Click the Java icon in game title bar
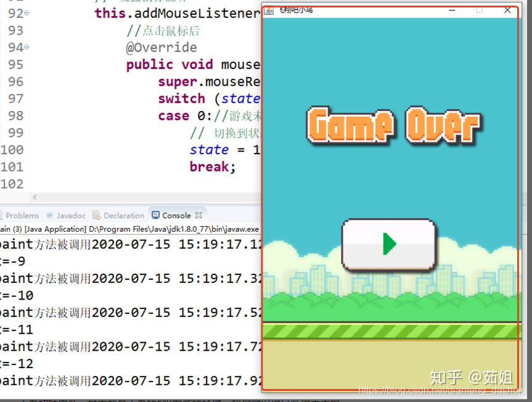The image size is (532, 402). pyautogui.click(x=269, y=10)
